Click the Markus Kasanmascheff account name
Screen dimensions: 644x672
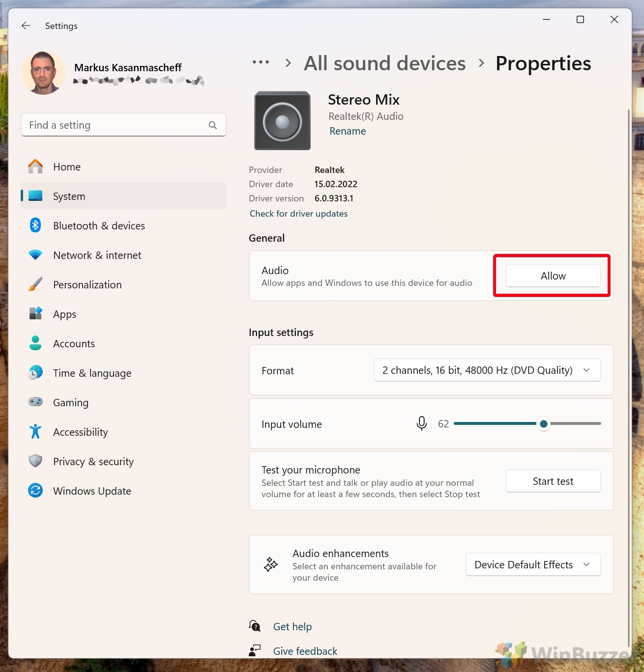[128, 67]
